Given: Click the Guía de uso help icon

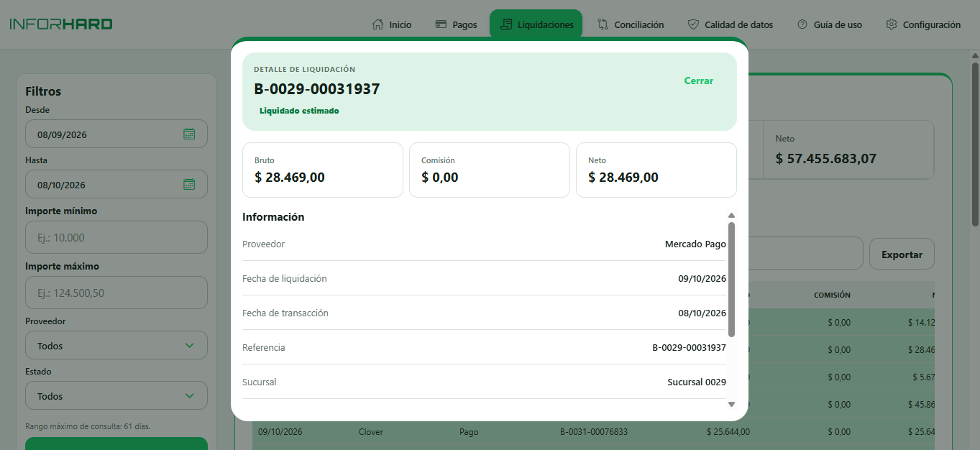Looking at the screenshot, I should point(802,24).
